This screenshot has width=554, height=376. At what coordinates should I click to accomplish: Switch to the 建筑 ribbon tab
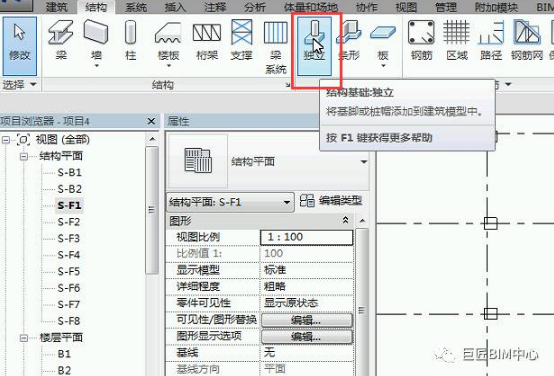pos(56,7)
